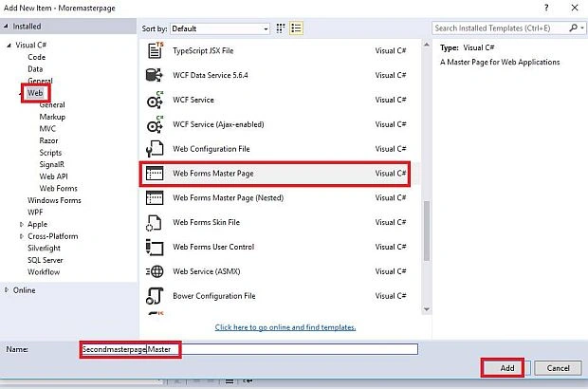Click the Web Forms Master Page icon
The height and width of the screenshot is (389, 588).
155,174
